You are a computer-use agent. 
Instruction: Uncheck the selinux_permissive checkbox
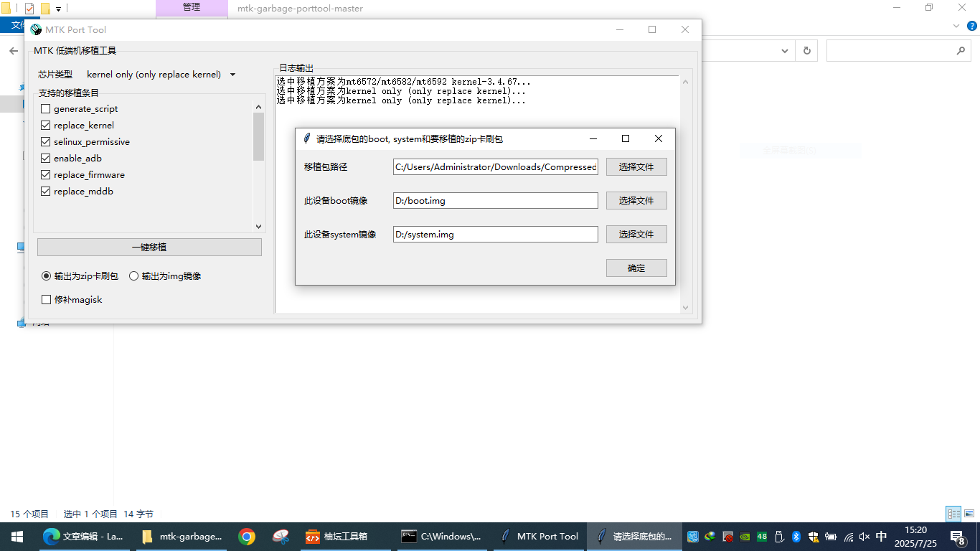click(46, 142)
